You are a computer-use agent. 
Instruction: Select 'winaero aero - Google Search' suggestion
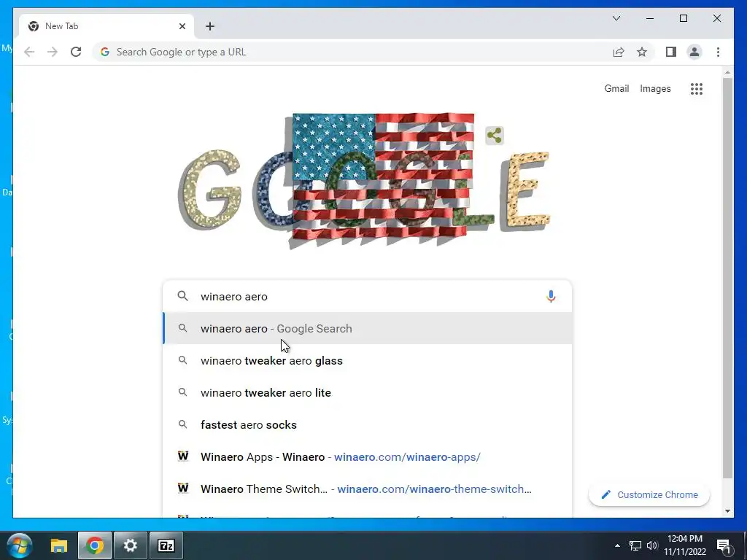(x=368, y=329)
